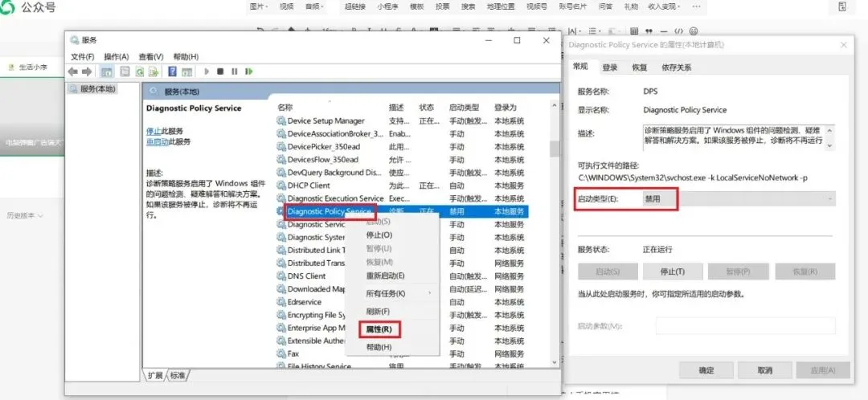Click the gear icon beside Device Setup Manager
This screenshot has width=868, height=400.
[x=281, y=120]
